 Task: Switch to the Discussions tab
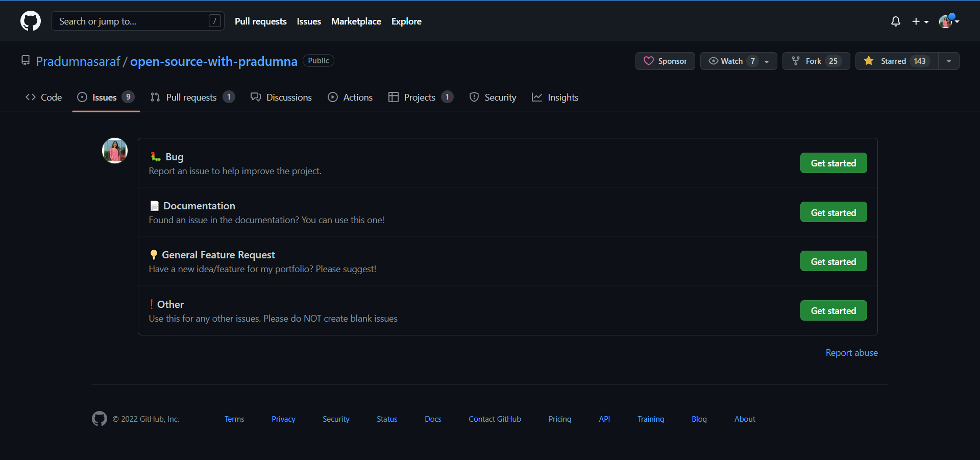coord(281,97)
